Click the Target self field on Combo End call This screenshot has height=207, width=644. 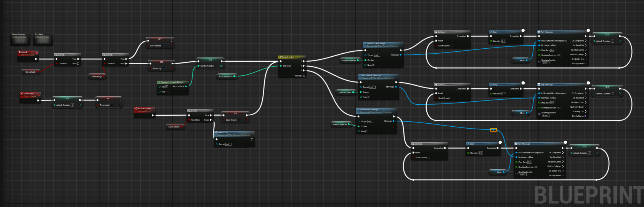pyautogui.click(x=228, y=144)
